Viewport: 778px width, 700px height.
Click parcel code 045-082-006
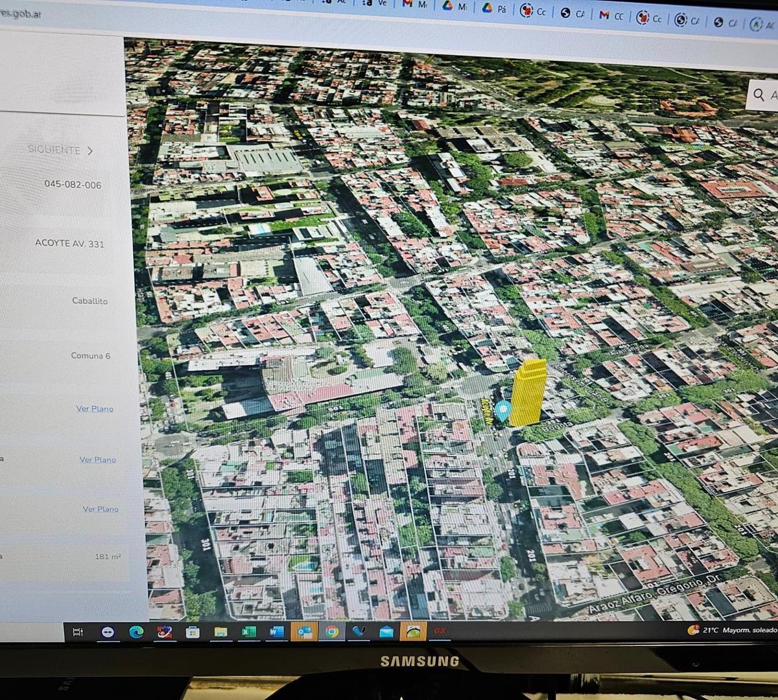pyautogui.click(x=73, y=185)
